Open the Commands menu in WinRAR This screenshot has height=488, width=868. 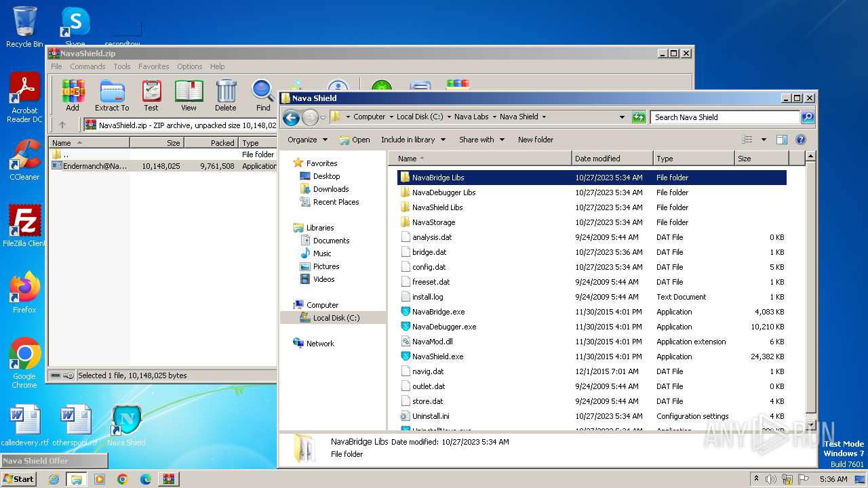87,66
